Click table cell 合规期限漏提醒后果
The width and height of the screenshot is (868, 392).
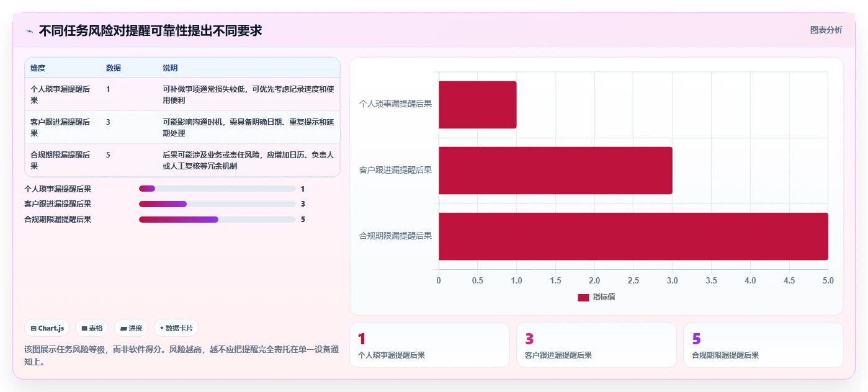tap(60, 160)
